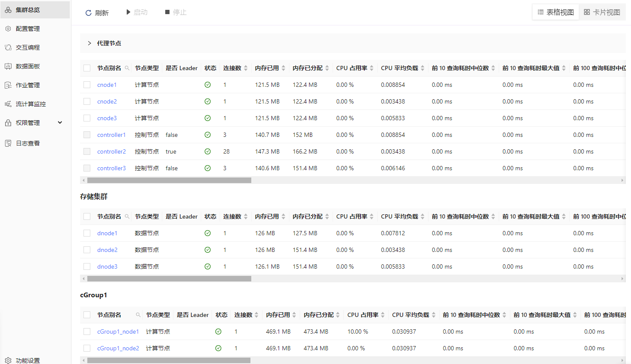631x364 pixels.
Task: Open the 数据面板 dashboard icon
Action: pyautogui.click(x=8, y=66)
